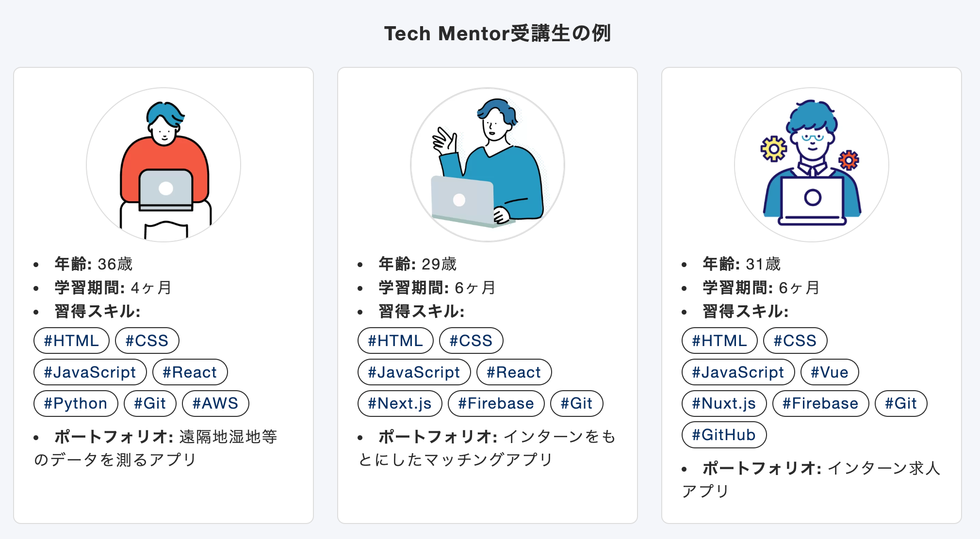
Task: Select the #AWS skill tag
Action: [x=215, y=403]
